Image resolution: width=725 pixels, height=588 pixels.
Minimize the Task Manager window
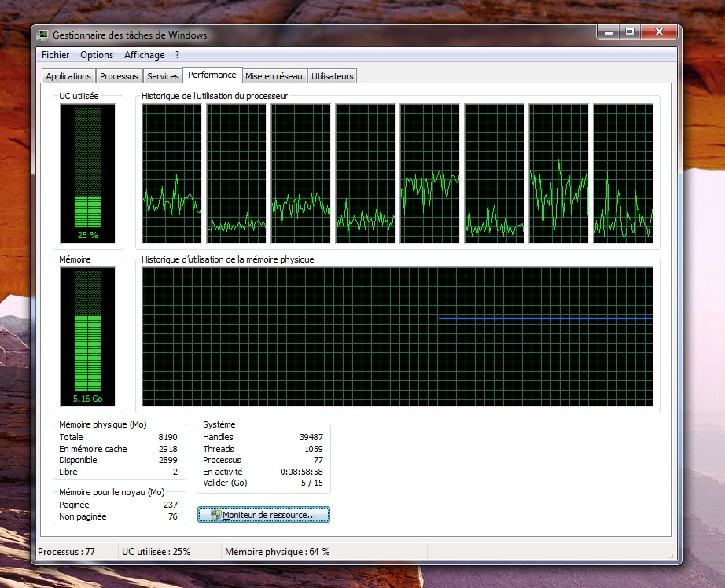[x=609, y=32]
